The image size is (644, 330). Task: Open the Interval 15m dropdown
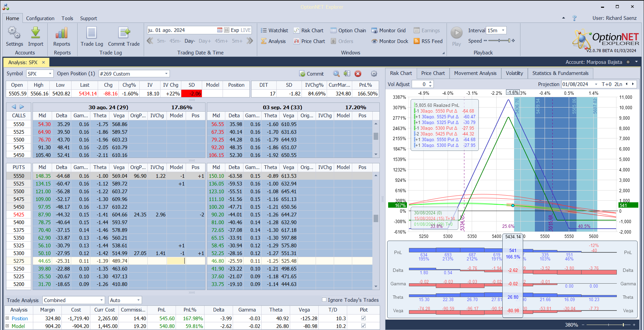[x=503, y=30]
